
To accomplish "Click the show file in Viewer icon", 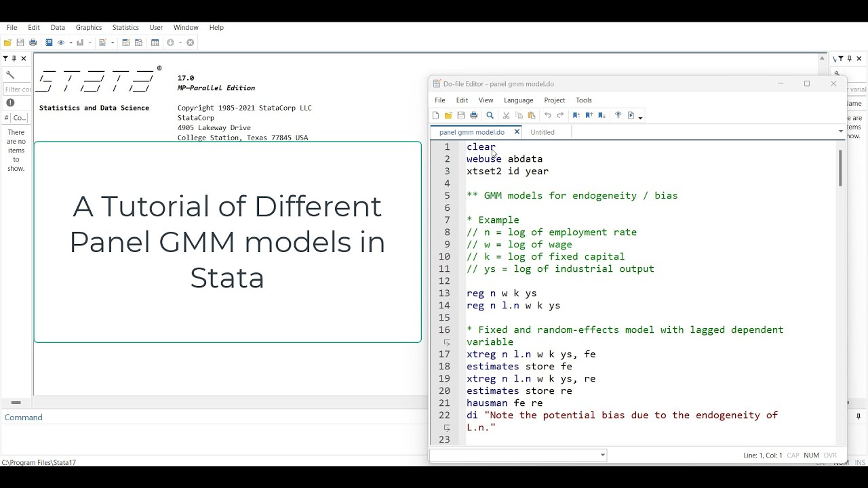I will pos(618,116).
